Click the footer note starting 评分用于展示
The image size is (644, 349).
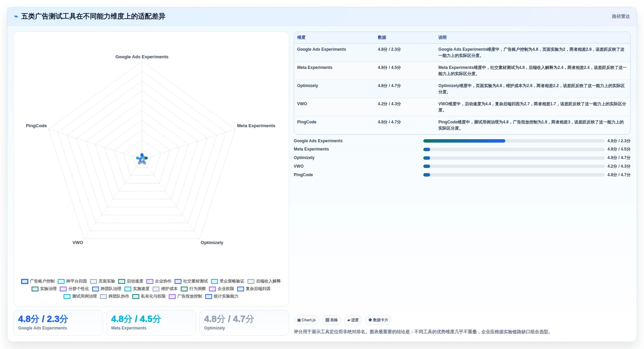(423, 332)
